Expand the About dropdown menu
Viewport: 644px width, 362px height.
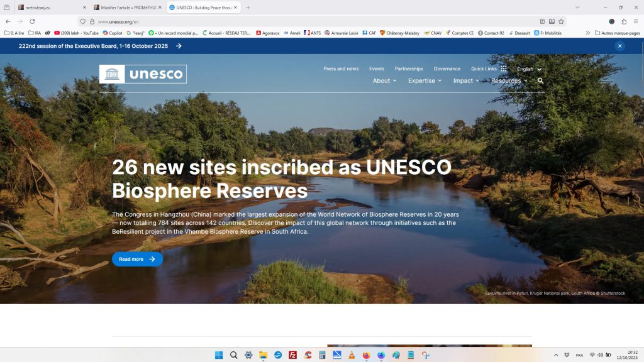[384, 81]
